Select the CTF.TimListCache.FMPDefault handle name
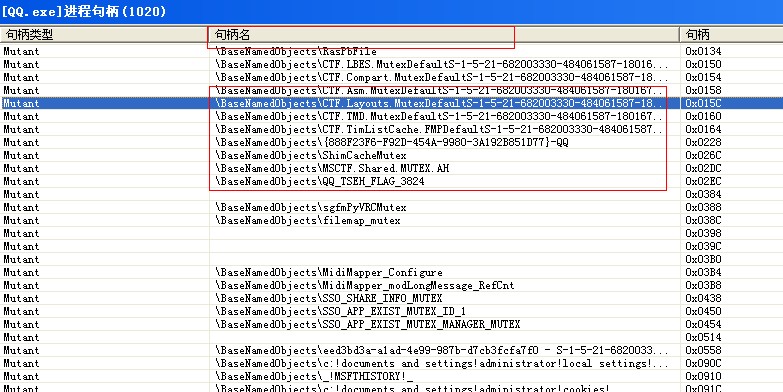783x392 pixels. pos(439,129)
